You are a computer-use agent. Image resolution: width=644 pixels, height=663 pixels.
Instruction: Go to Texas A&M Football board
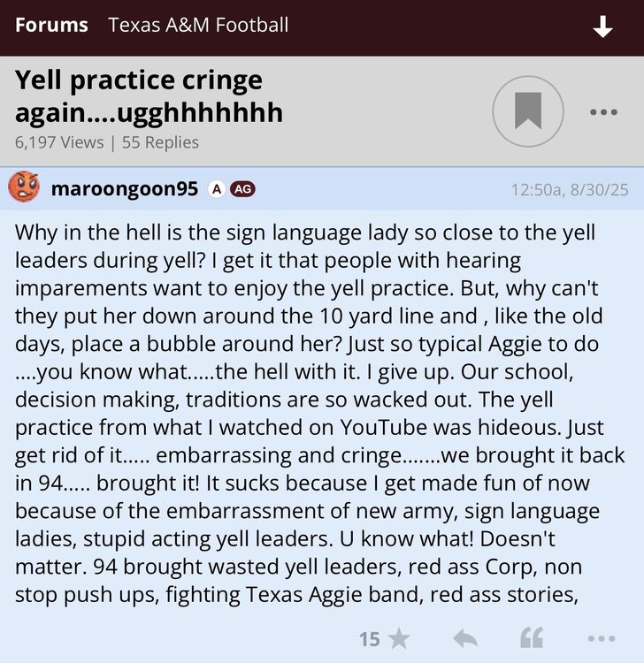tap(198, 25)
